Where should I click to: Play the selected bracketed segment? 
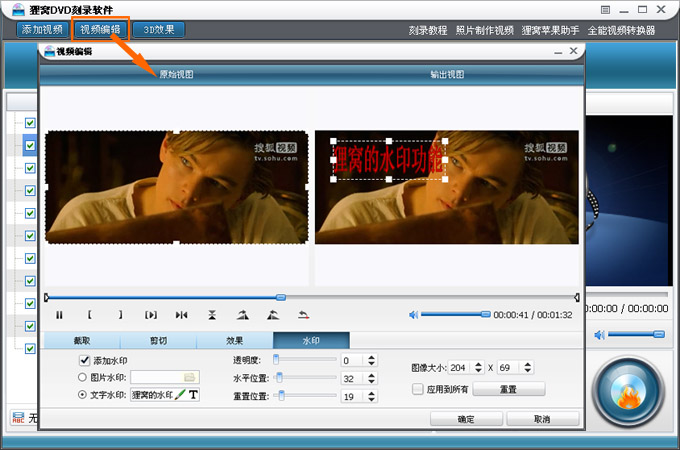(151, 315)
